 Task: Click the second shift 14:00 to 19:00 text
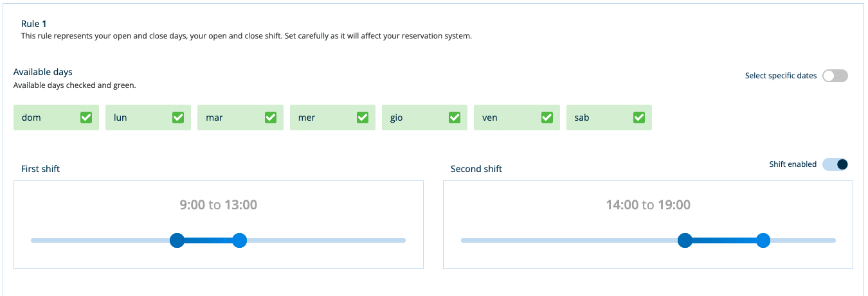tap(648, 205)
